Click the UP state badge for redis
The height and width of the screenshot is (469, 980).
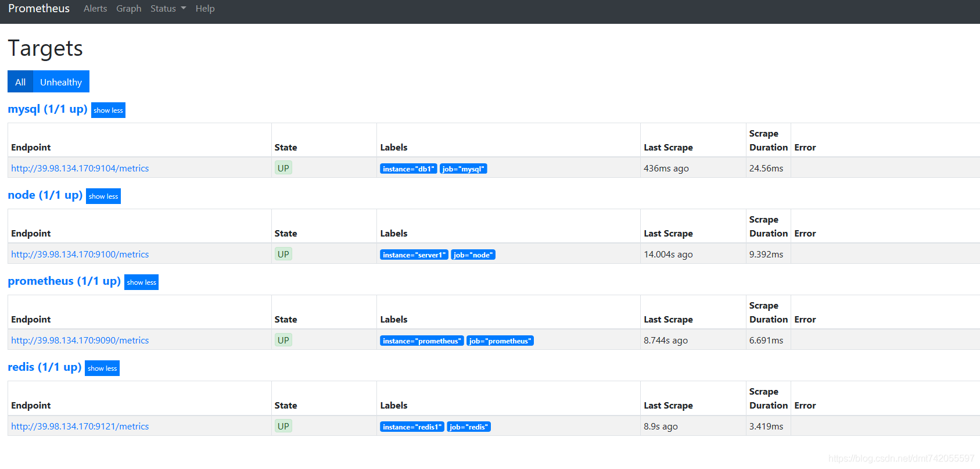pos(283,427)
